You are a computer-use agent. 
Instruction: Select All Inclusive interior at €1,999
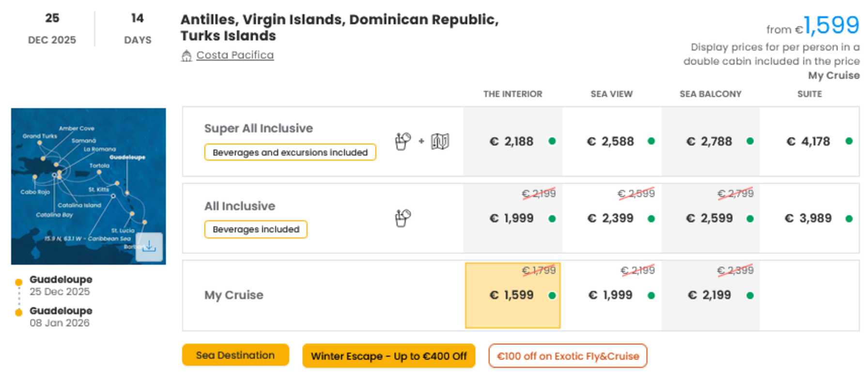click(x=512, y=218)
